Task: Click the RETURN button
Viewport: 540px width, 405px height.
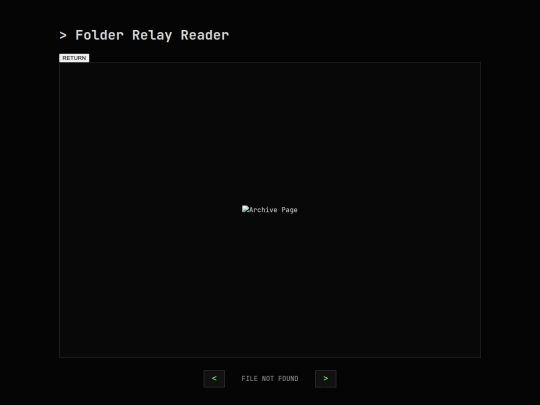Action: [x=74, y=58]
